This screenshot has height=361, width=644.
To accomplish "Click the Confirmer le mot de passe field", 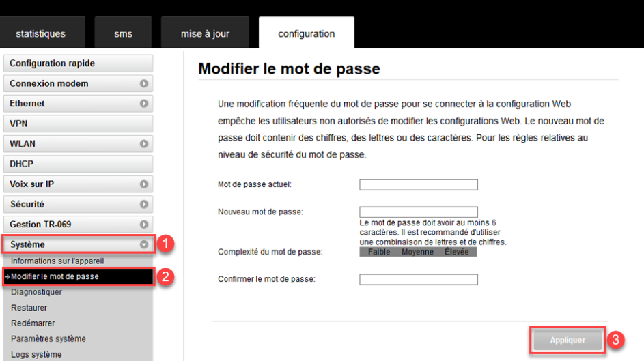I will (418, 280).
